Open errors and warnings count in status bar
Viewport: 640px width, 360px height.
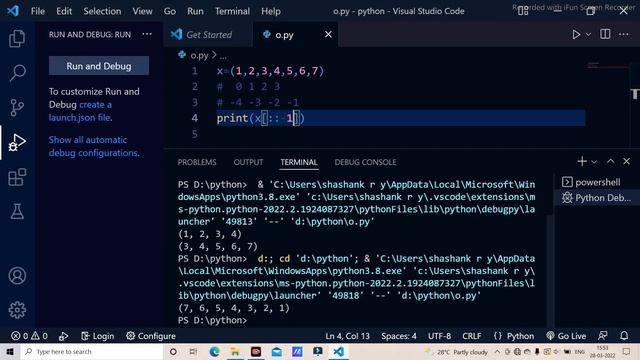tap(29, 336)
